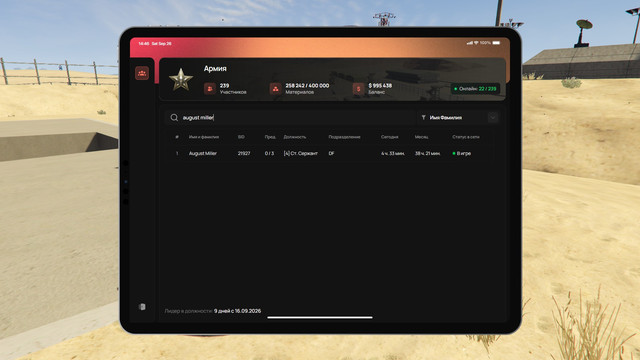Click tablet battery indicator icon

pos(496,43)
